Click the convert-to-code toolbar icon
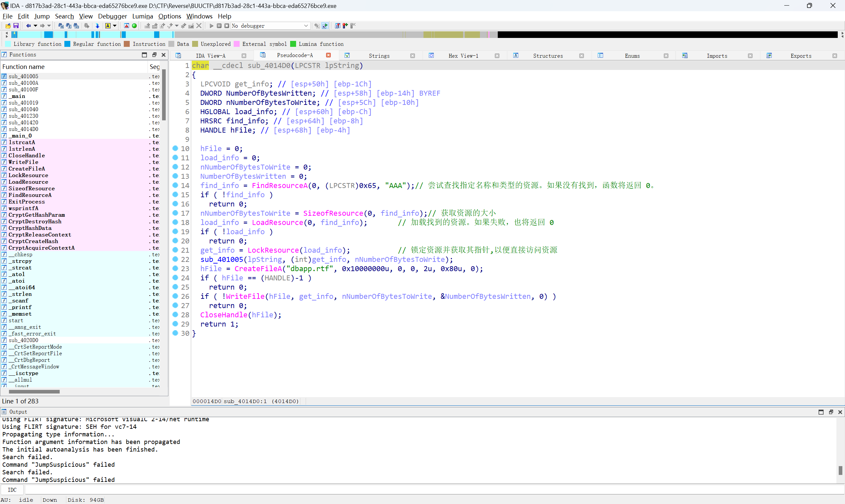 (x=147, y=26)
